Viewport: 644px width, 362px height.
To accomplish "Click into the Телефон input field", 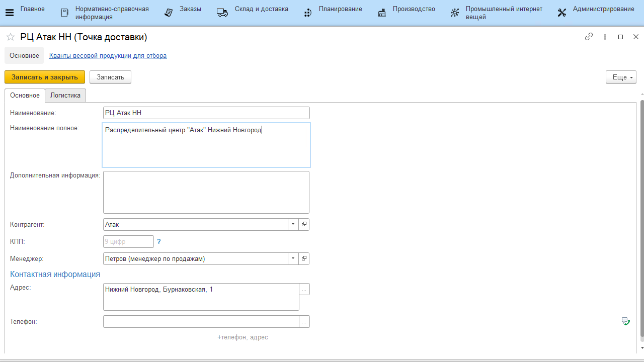I will 201,322.
